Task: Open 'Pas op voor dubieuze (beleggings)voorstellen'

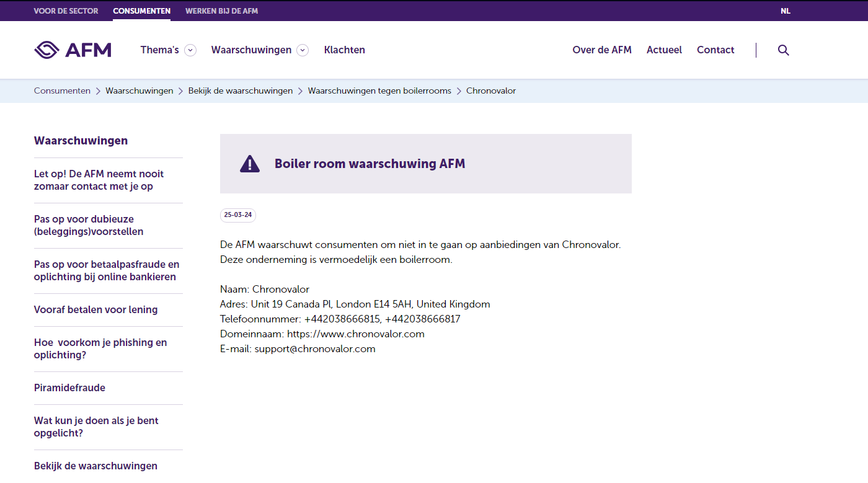Action: pyautogui.click(x=89, y=226)
